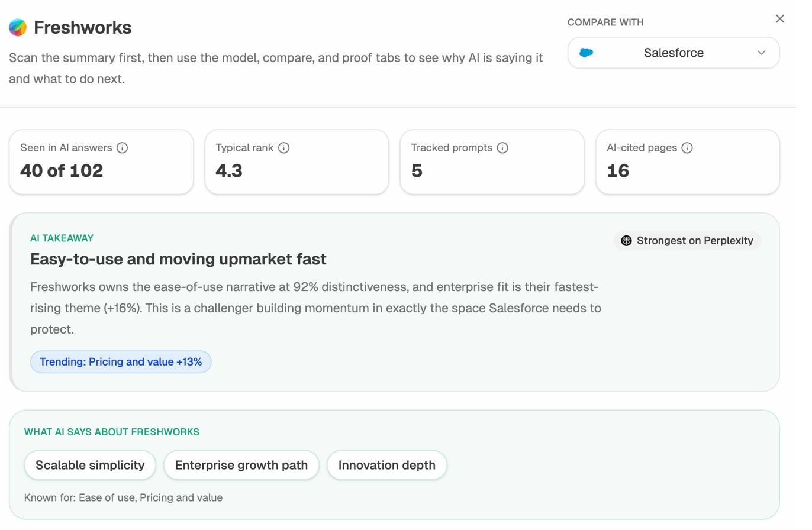Click the 'Trending: Pricing and value +13%' pill
The image size is (812, 530).
(120, 361)
